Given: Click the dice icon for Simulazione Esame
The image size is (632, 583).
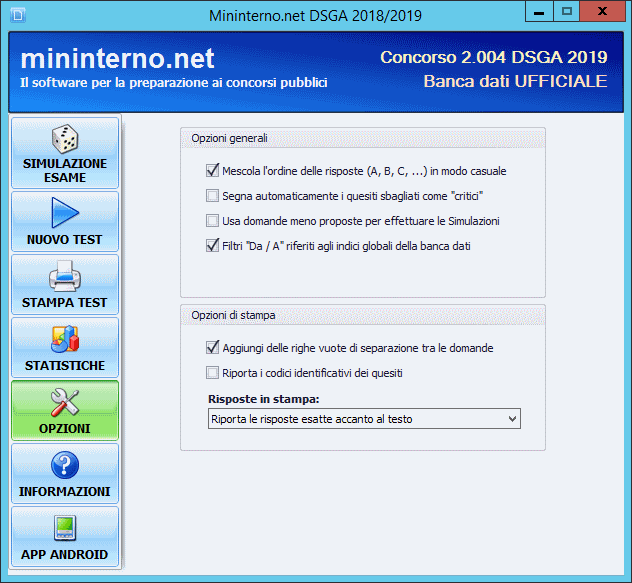Looking at the screenshot, I should pyautogui.click(x=65, y=138).
